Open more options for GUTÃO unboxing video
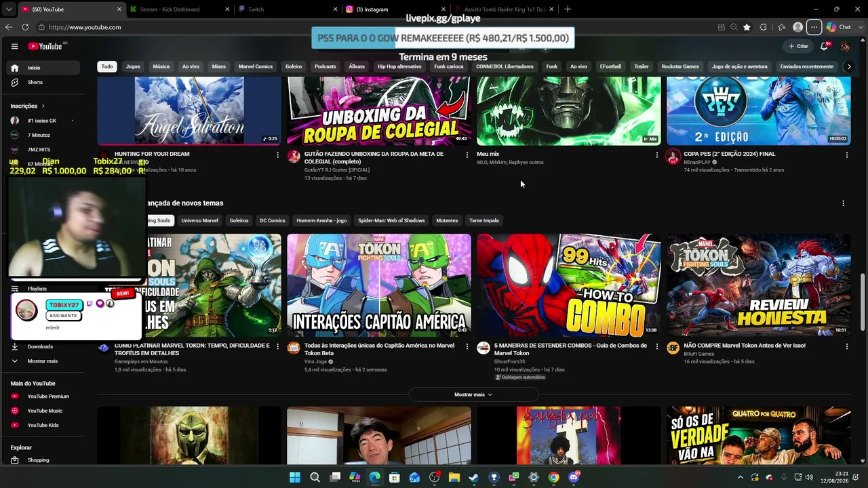 (x=467, y=155)
